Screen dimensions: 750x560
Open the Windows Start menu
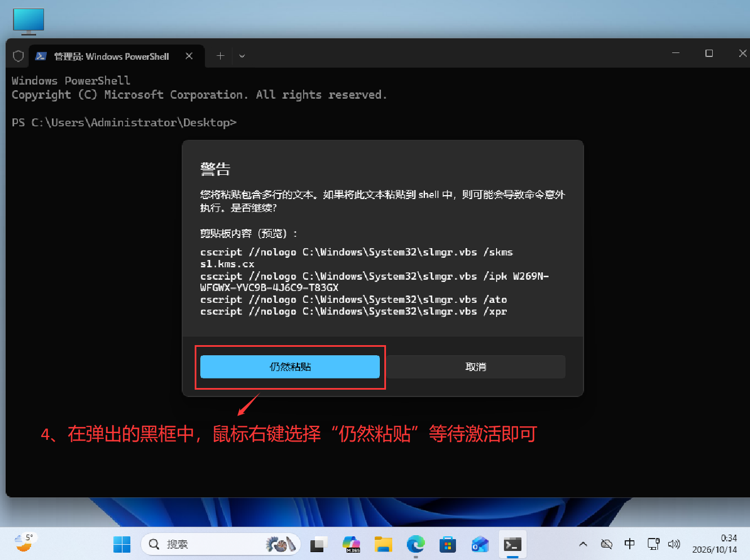(122, 544)
